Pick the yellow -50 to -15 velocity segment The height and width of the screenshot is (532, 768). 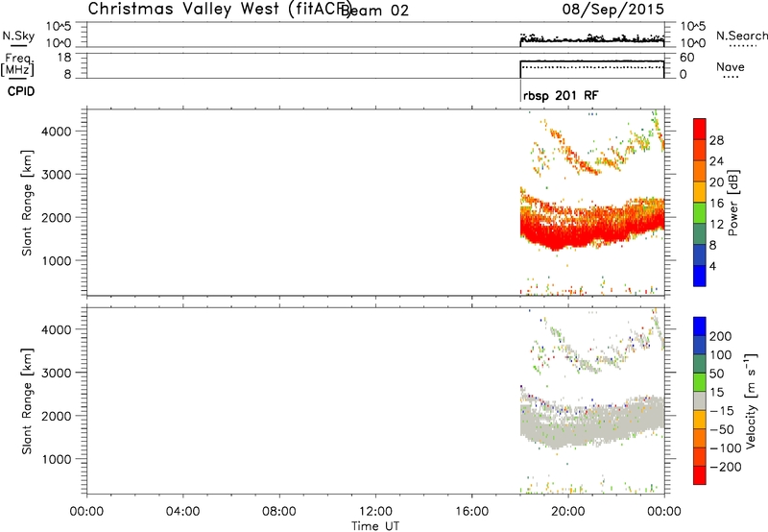700,420
